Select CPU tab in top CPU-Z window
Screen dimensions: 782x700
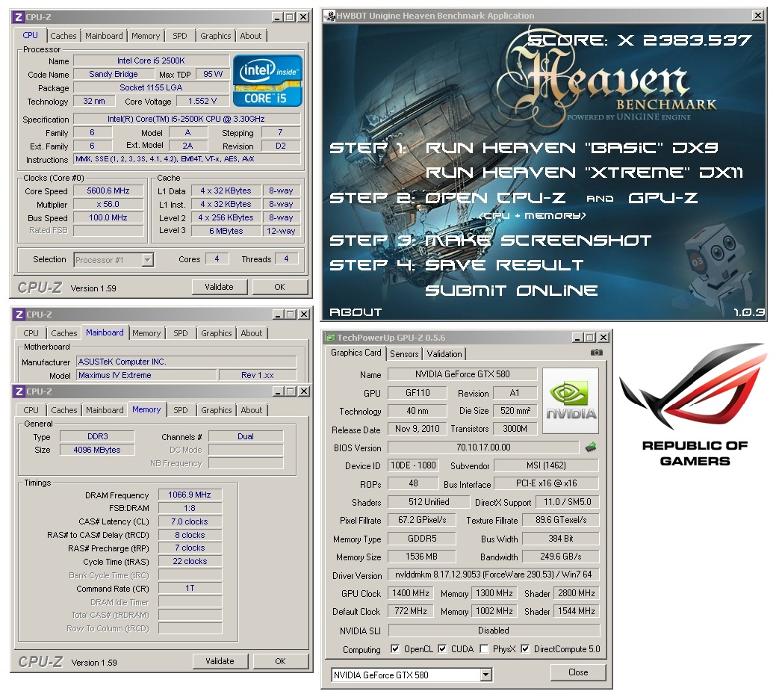pos(30,35)
